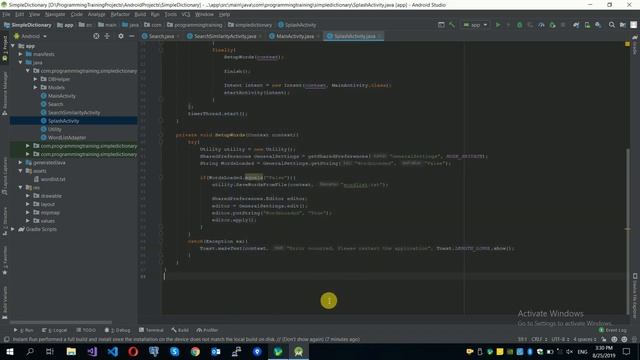Open the Event Log

coord(613,330)
